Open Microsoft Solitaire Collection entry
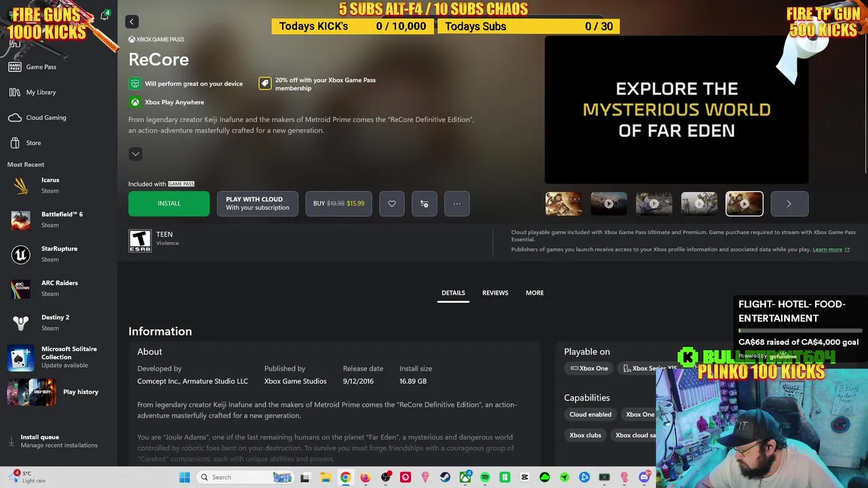This screenshot has height=488, width=868. click(58, 357)
